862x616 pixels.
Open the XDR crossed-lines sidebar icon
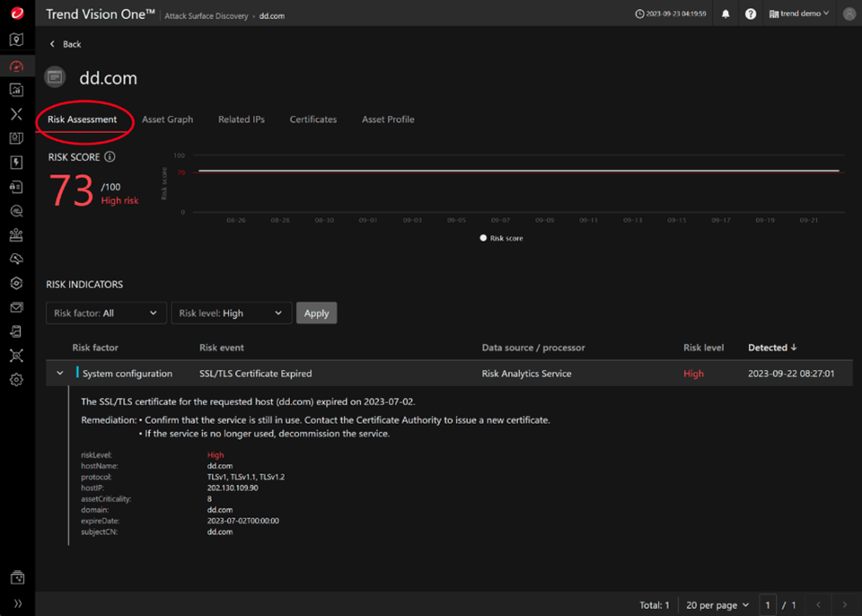(x=16, y=114)
